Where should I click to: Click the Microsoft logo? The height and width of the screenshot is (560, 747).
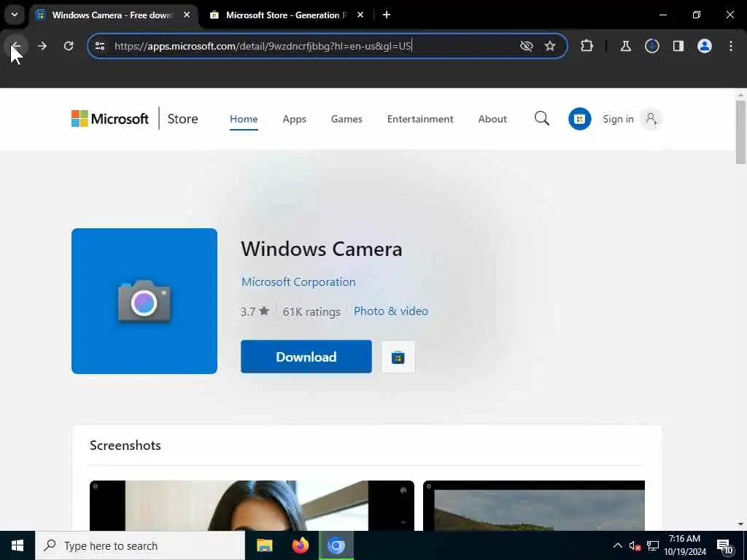(110, 119)
